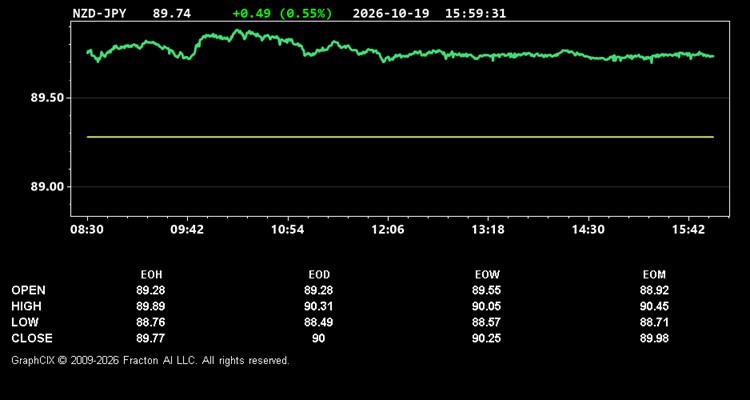Screen dimensions: 750x400
Task: Click the EOD column header
Action: [x=319, y=275]
